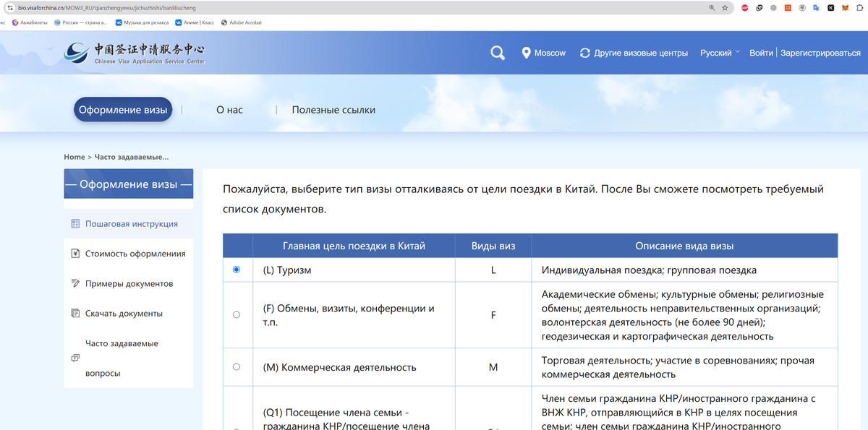Select the (L) Туризм radio button
The image size is (868, 430).
[x=237, y=270]
